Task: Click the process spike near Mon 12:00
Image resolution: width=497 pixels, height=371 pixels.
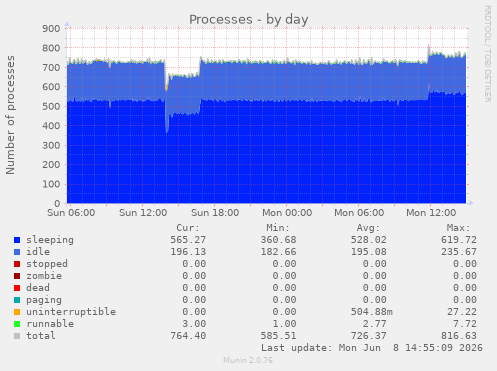Action: [x=429, y=50]
